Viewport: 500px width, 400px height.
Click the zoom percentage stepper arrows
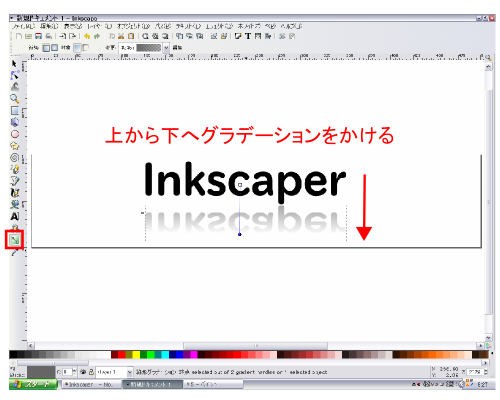coord(486,372)
